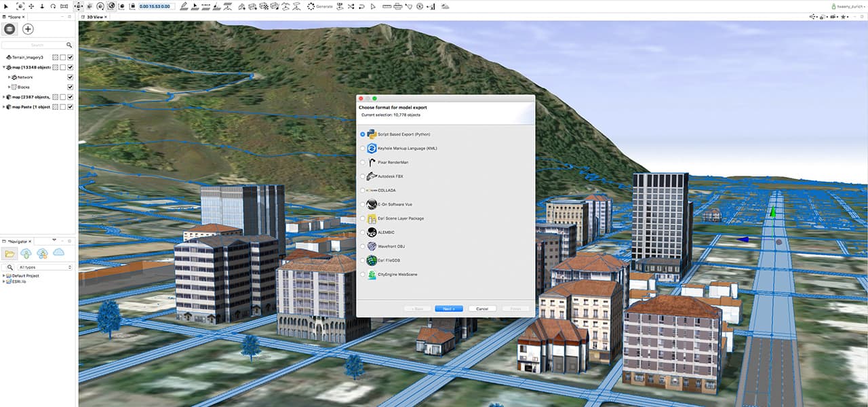Expand the Blocks tree item
This screenshot has height=407, width=868.
point(9,88)
